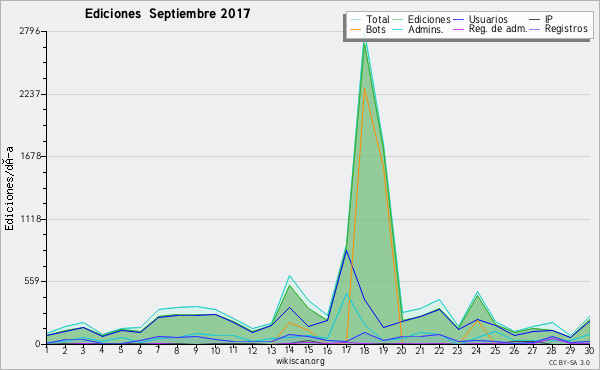
Task: Click the Total line peak on day 14
Action: pos(290,275)
